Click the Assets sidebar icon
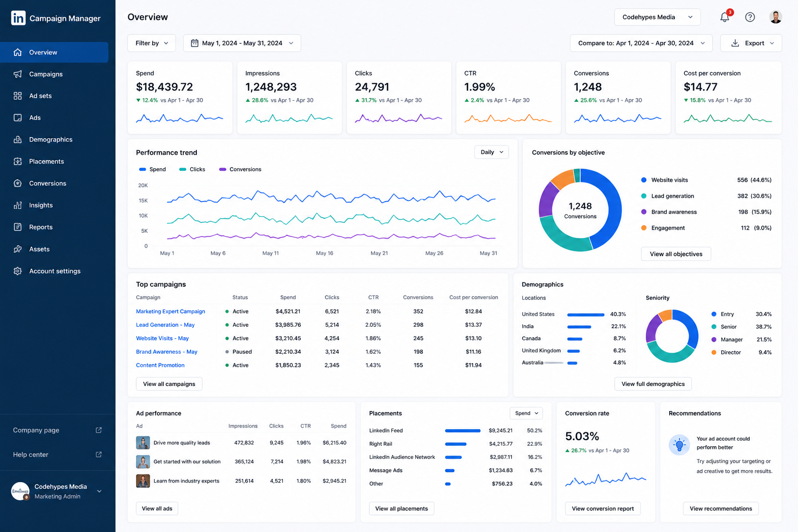798x532 pixels. (x=18, y=249)
